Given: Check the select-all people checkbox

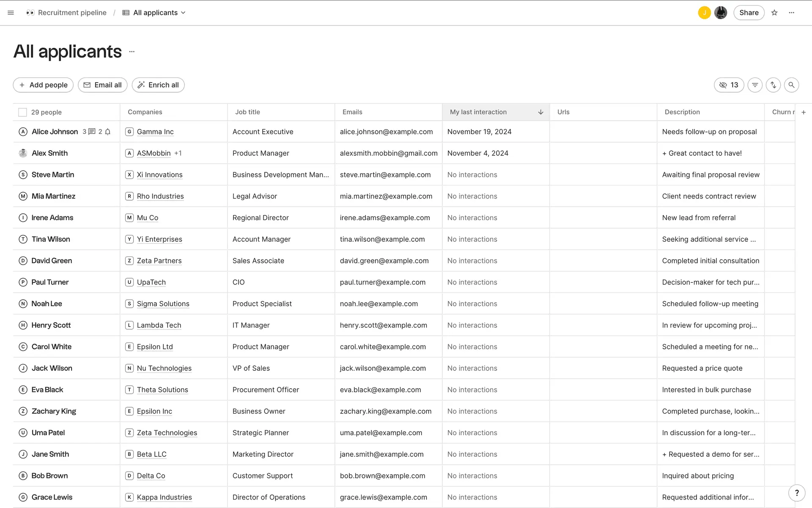Looking at the screenshot, I should pyautogui.click(x=22, y=112).
